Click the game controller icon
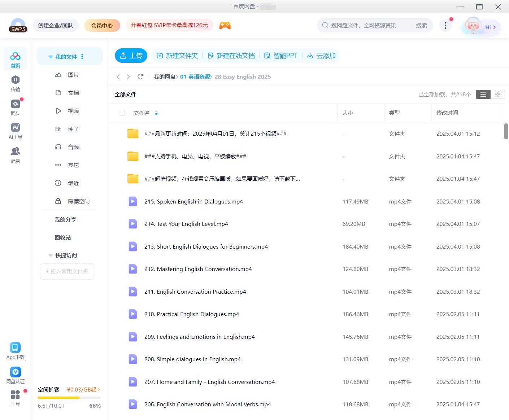 pos(225,25)
